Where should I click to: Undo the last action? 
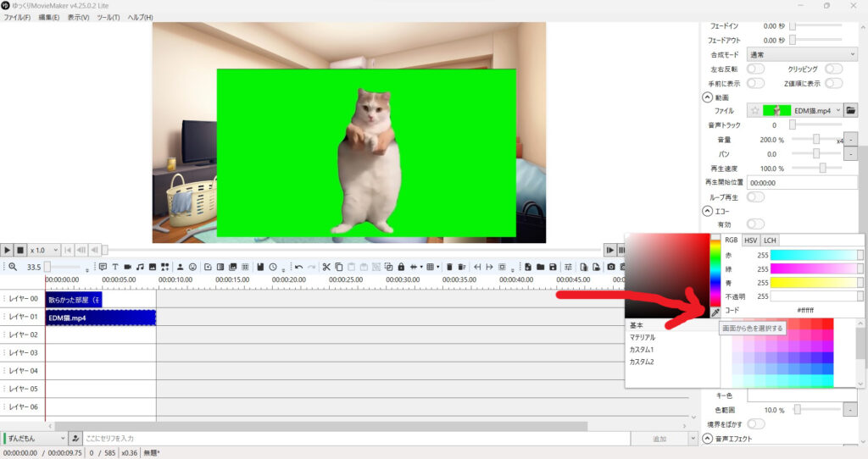299,267
